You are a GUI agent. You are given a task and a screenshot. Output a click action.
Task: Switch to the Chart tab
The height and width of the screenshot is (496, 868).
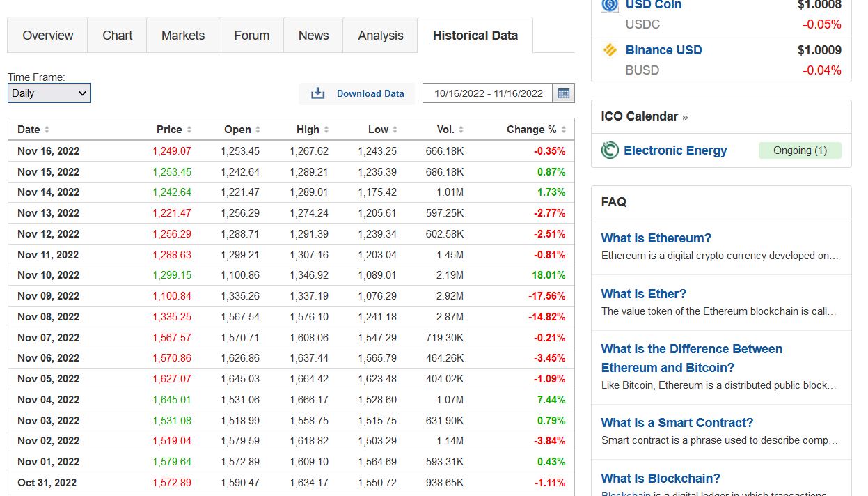117,35
